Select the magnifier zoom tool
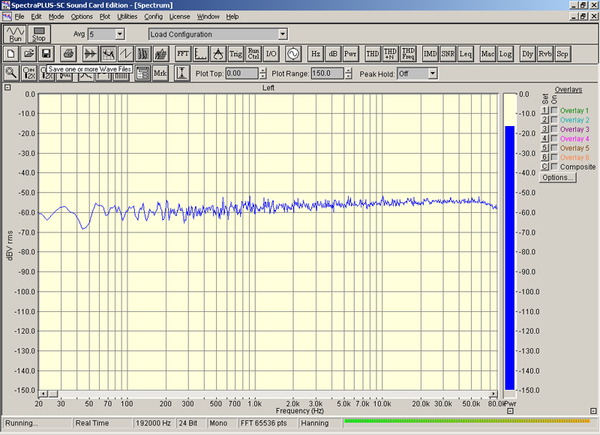600x435 pixels. click(11, 73)
